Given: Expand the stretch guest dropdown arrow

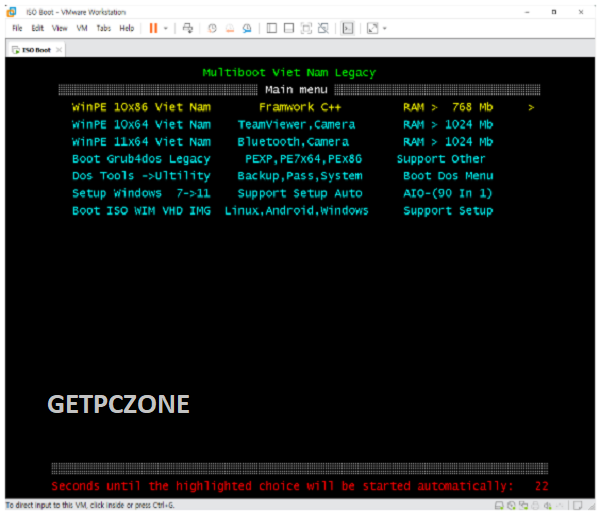Looking at the screenshot, I should [x=385, y=29].
